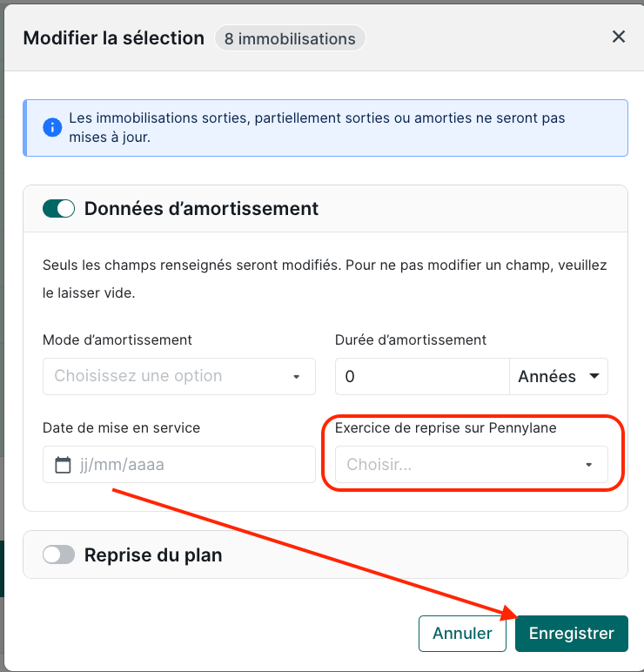Click the caret in the Choisir... field
The height and width of the screenshot is (672, 644).
(x=589, y=466)
